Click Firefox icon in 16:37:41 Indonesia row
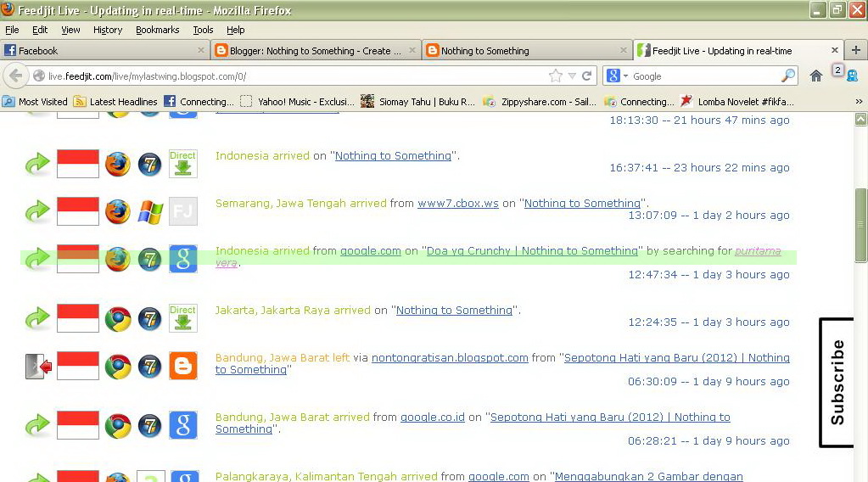868x482 pixels. point(117,165)
